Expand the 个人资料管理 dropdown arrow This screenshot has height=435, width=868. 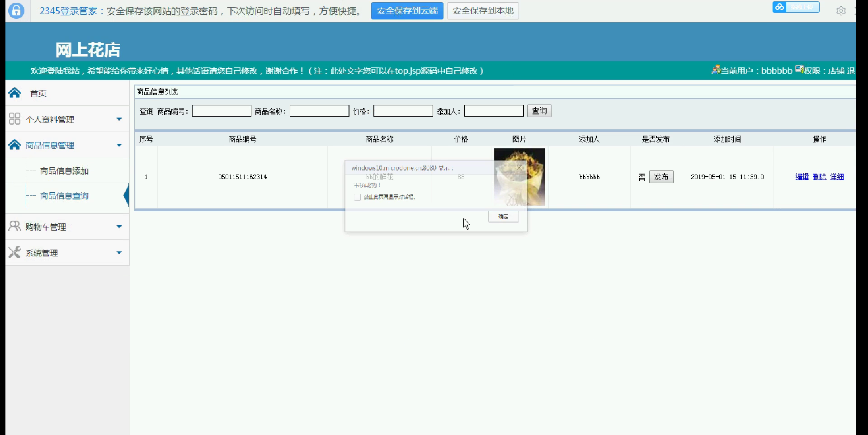click(x=119, y=119)
